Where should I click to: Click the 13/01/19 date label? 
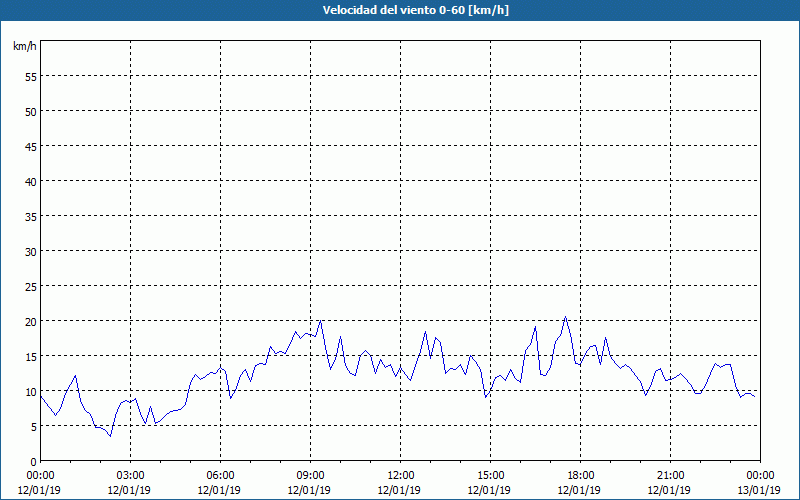click(x=759, y=490)
